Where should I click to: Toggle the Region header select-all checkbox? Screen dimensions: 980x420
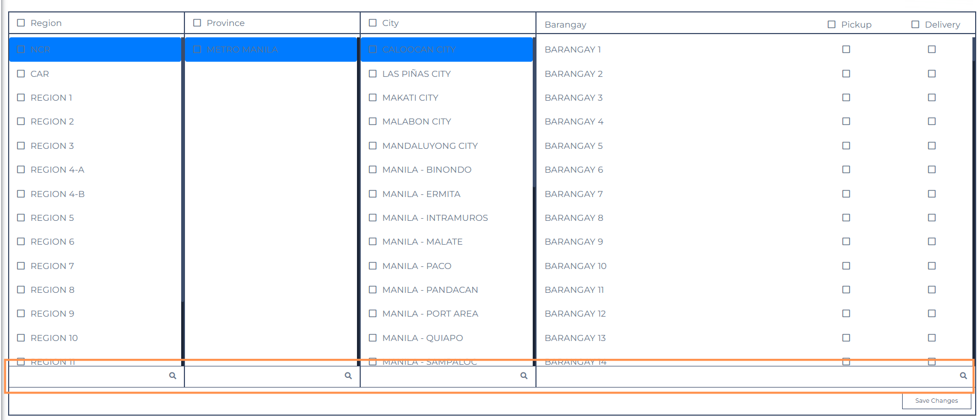pyautogui.click(x=21, y=23)
